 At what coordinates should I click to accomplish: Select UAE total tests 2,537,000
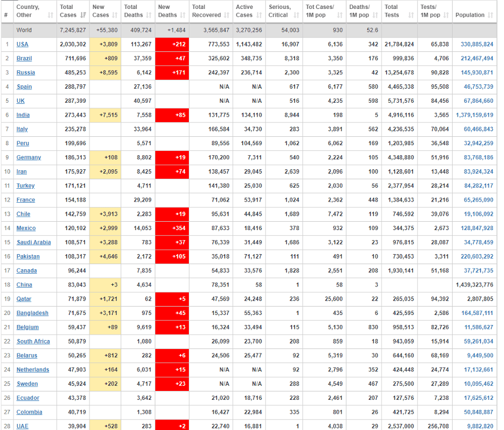click(401, 426)
